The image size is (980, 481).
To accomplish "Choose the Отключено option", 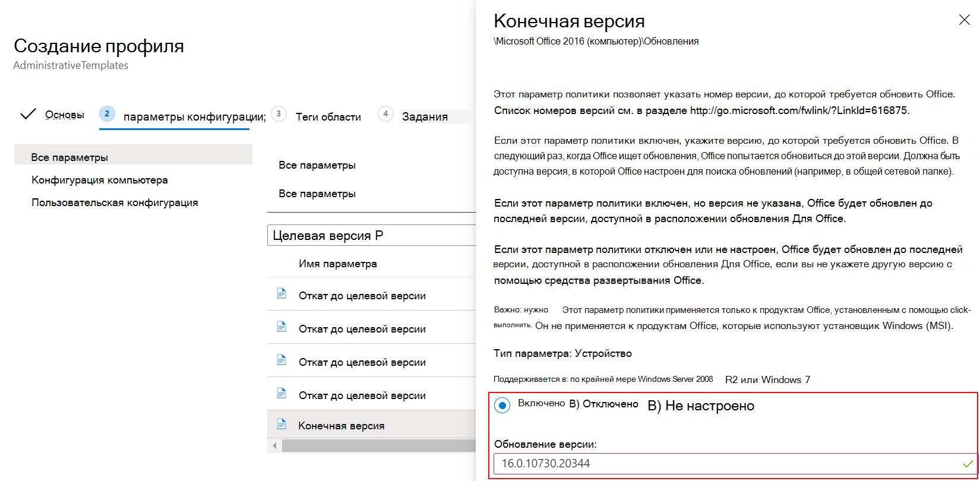I will [610, 404].
